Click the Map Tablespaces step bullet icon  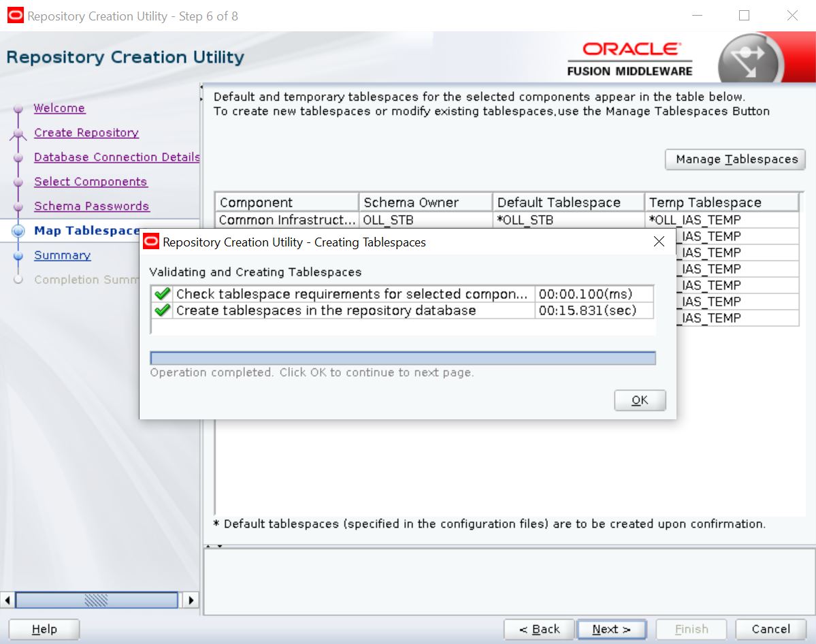coord(18,231)
